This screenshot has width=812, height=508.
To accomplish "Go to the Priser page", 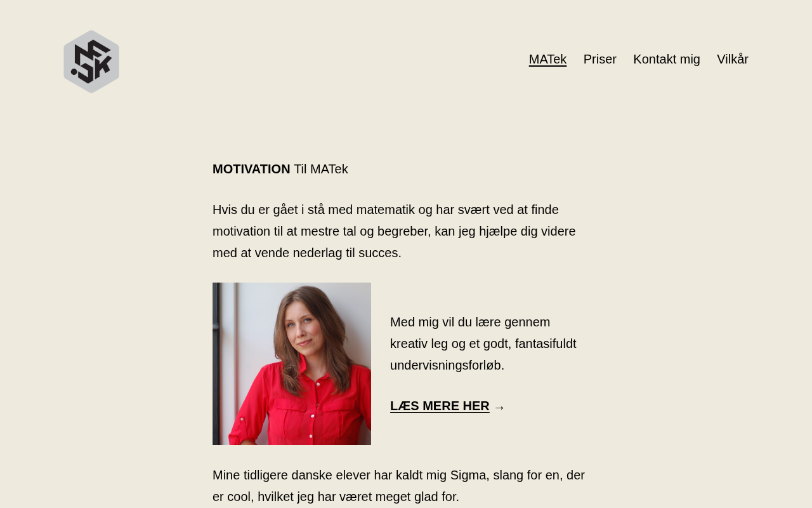I will tap(599, 59).
